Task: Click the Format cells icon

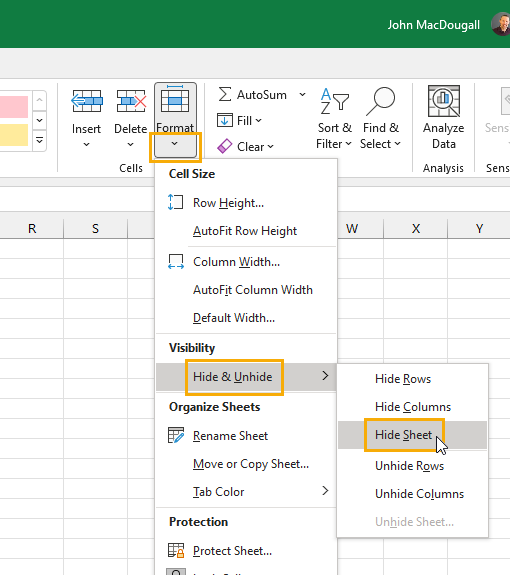Action: pos(175,99)
